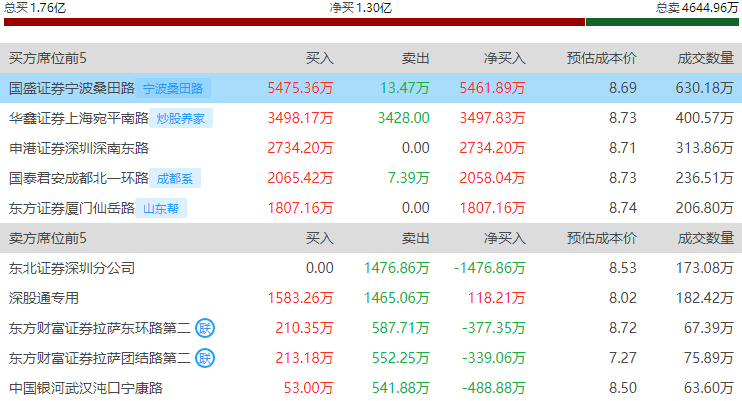Select net value 118.21万
Screen dimensions: 742x401
pos(496,298)
